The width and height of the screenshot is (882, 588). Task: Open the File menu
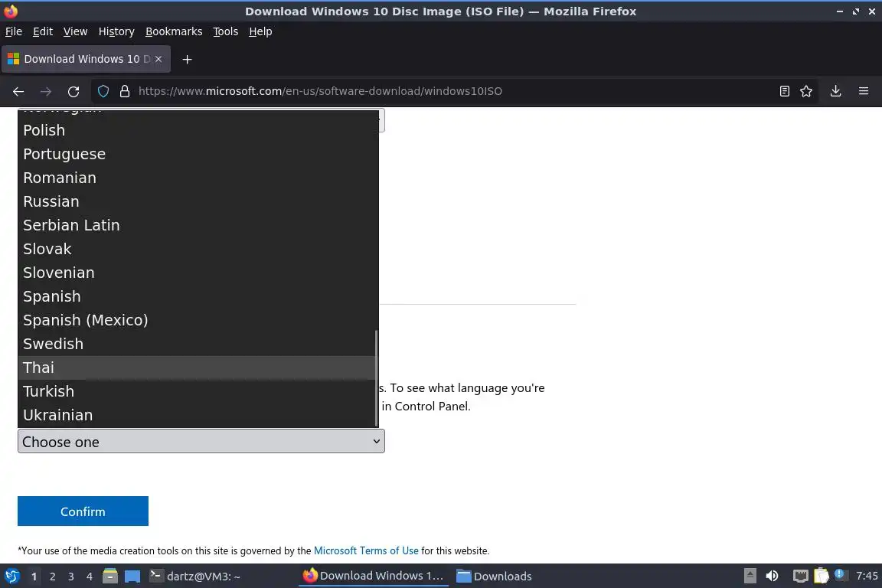[x=14, y=31]
